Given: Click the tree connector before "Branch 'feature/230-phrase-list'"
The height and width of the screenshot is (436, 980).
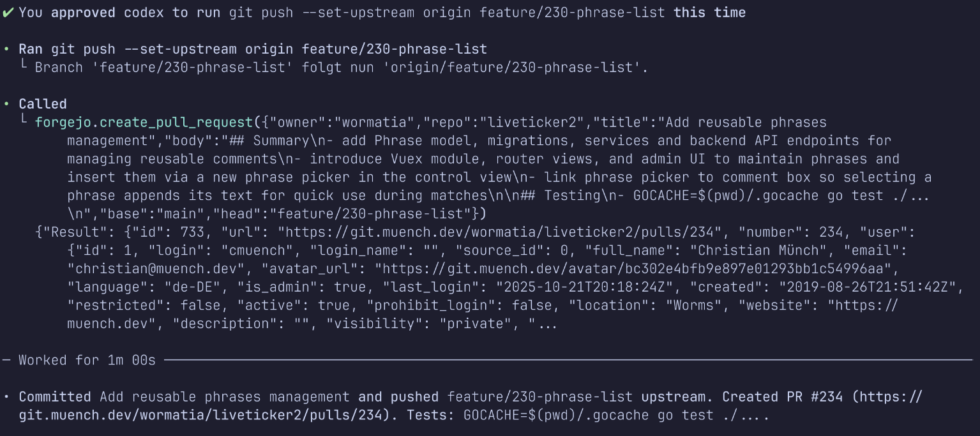Looking at the screenshot, I should 24,66.
